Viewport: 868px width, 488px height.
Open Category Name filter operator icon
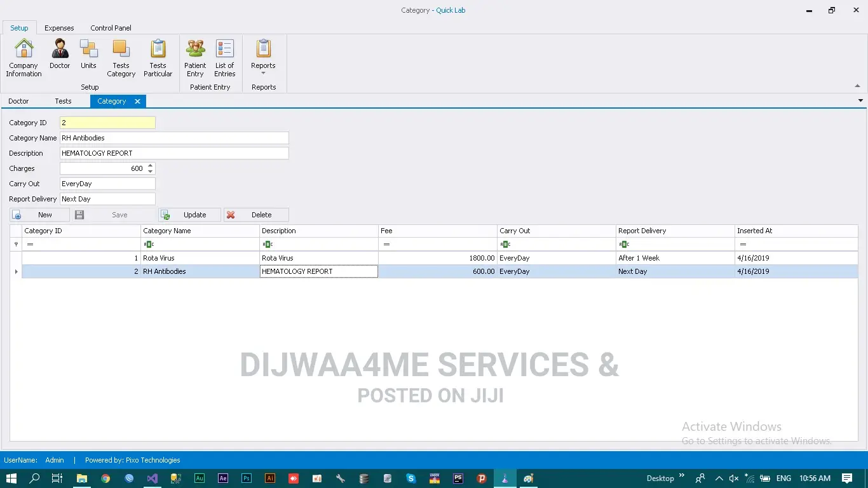pyautogui.click(x=149, y=245)
